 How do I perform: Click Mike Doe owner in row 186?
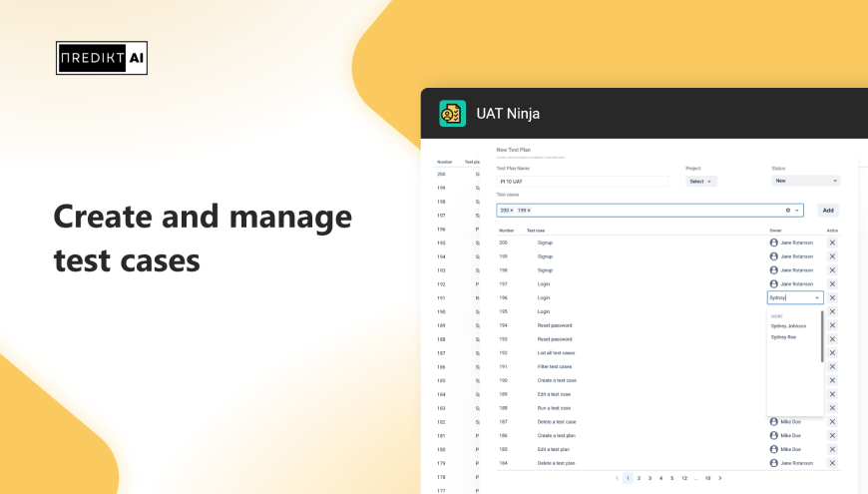click(790, 436)
